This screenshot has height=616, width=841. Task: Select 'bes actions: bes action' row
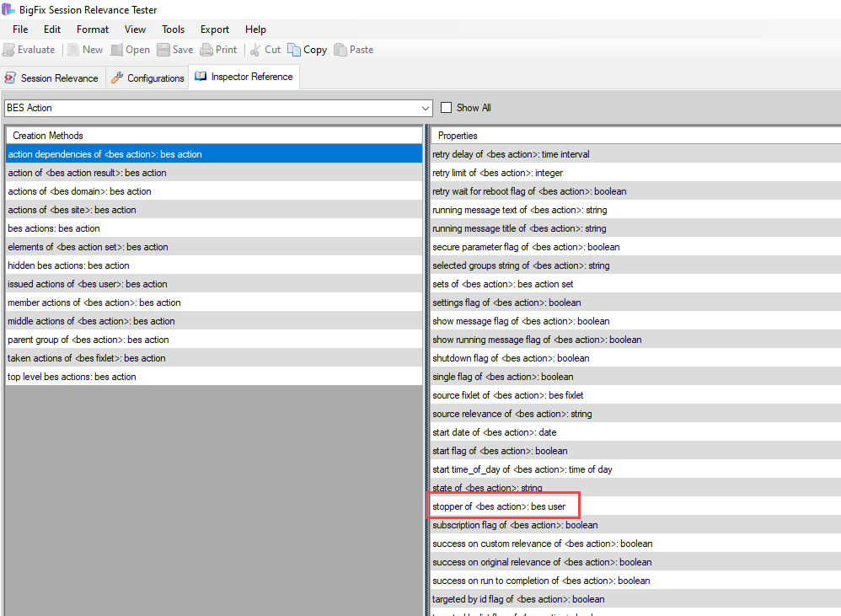click(214, 228)
